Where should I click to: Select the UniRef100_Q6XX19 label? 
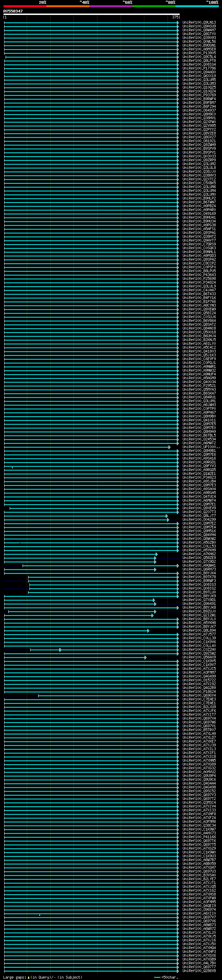pyautogui.click(x=199, y=76)
